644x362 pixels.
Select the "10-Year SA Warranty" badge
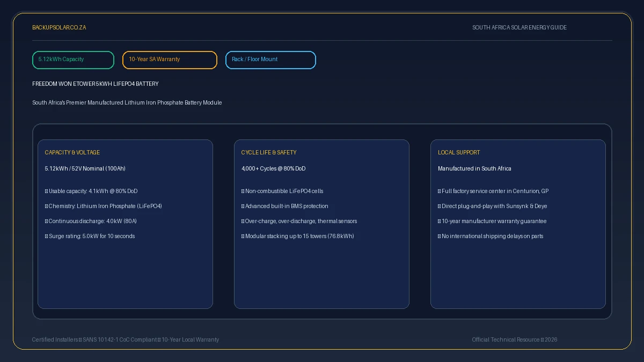[170, 60]
